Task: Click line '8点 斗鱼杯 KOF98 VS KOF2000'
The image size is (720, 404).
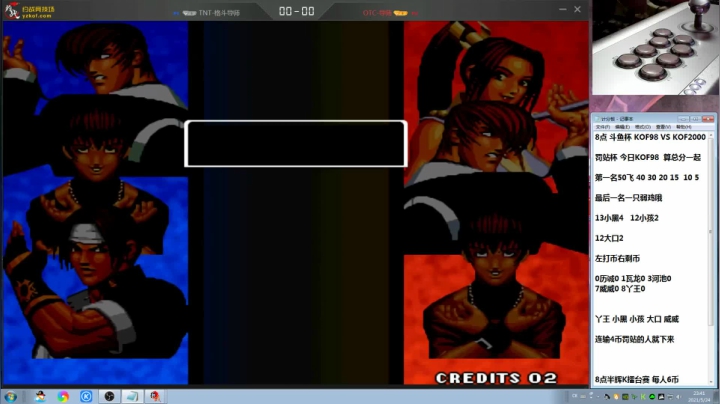Action: tap(650, 137)
